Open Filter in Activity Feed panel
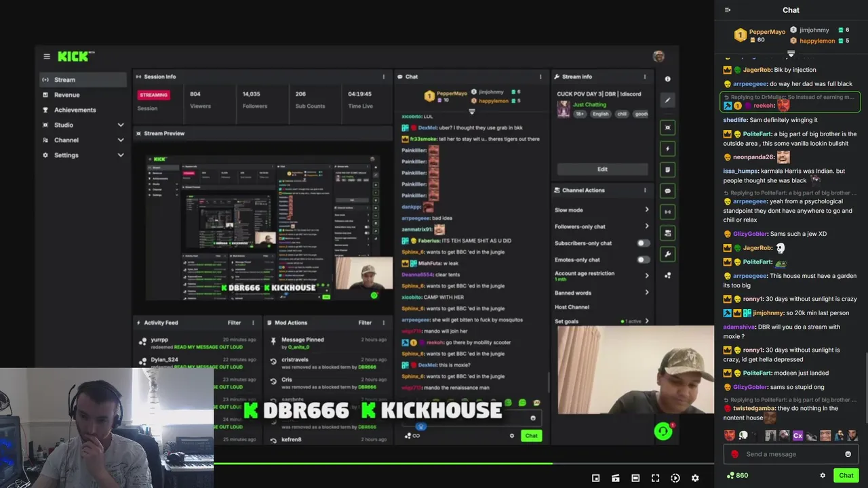Screen dimensions: 868x488 pos(234,323)
